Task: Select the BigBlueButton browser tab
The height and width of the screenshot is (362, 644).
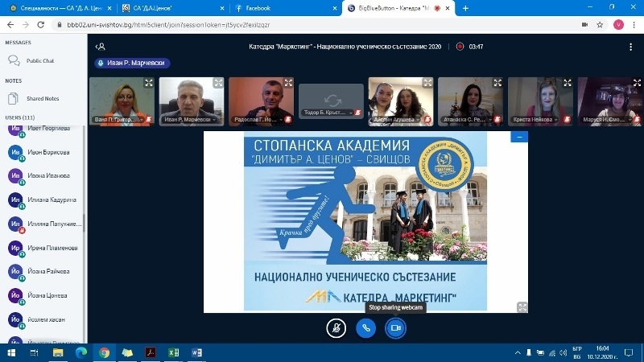Action: coord(398,8)
